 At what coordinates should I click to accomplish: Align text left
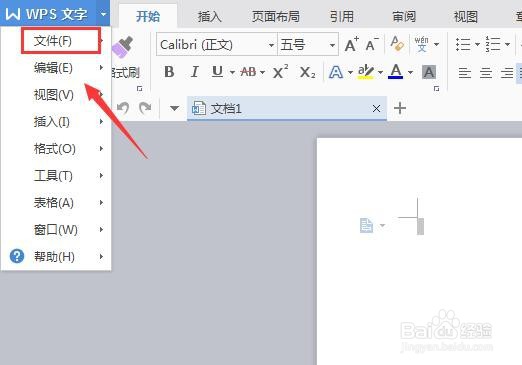coord(465,72)
